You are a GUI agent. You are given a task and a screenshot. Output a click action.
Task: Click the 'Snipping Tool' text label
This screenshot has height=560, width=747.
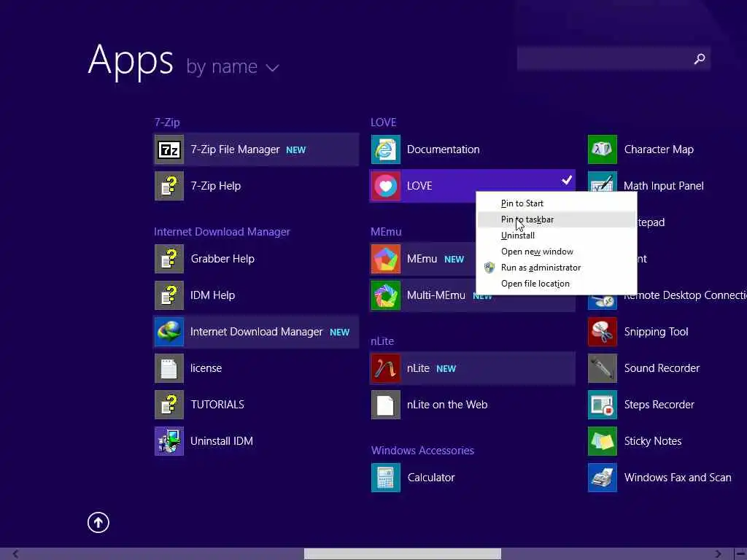coord(656,332)
